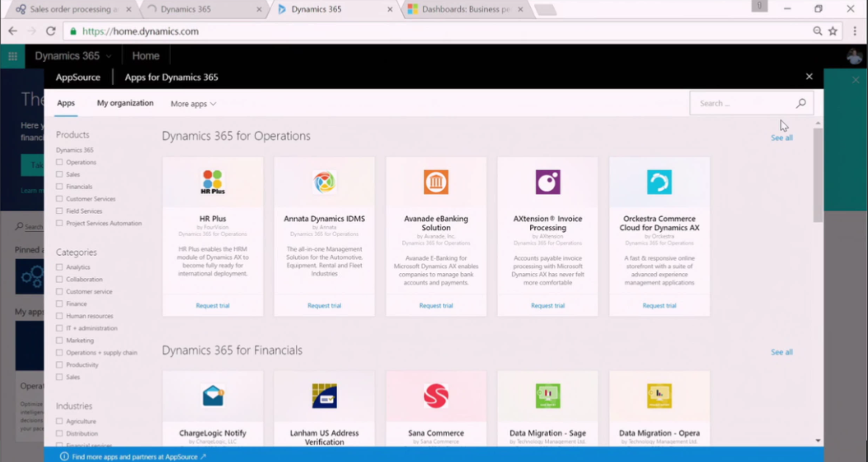The image size is (868, 462).
Task: Close the AppSource dialog with X
Action: pos(809,77)
